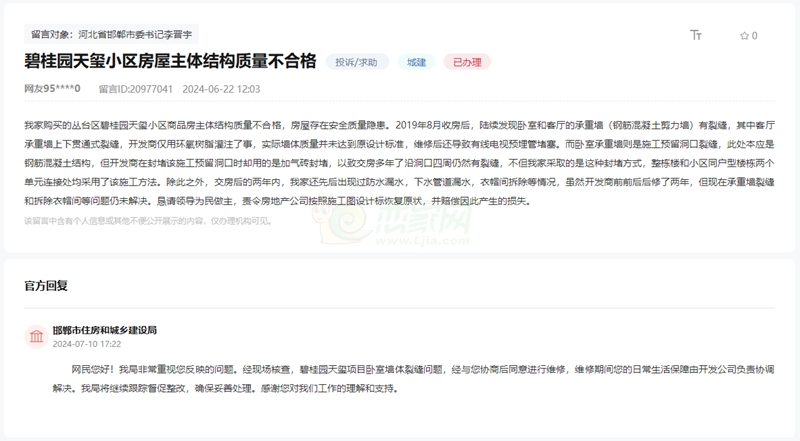Click the 投诉/求助 tag
This screenshot has height=441, width=800.
point(357,62)
